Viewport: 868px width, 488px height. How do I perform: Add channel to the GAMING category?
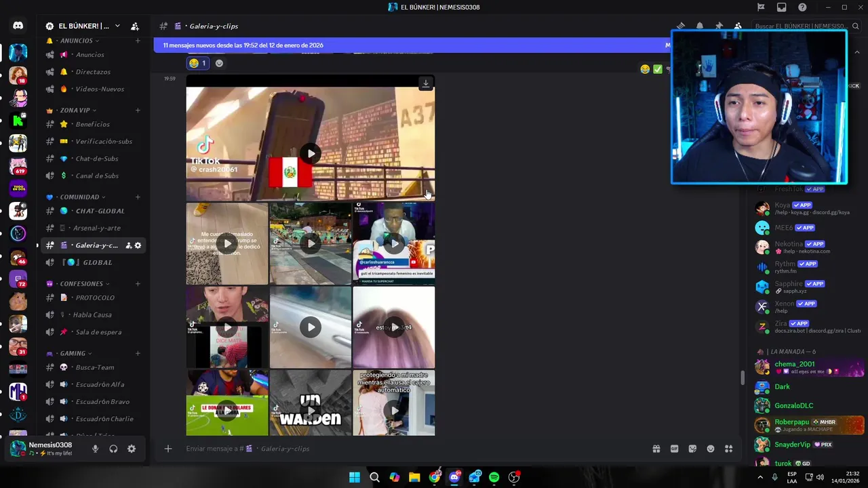138,353
